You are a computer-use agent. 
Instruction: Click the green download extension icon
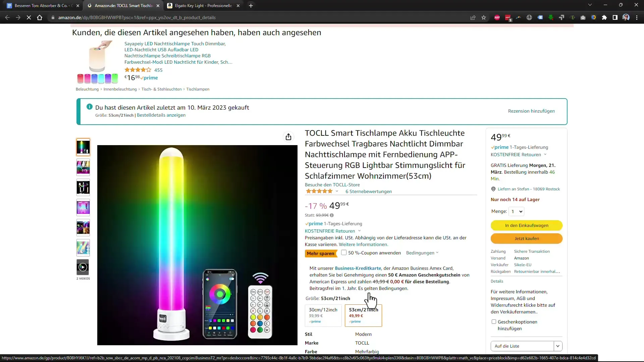point(551,17)
